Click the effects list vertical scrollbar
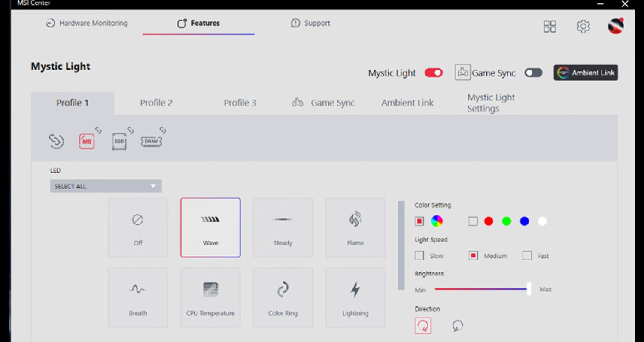The width and height of the screenshot is (644, 342). [401, 245]
